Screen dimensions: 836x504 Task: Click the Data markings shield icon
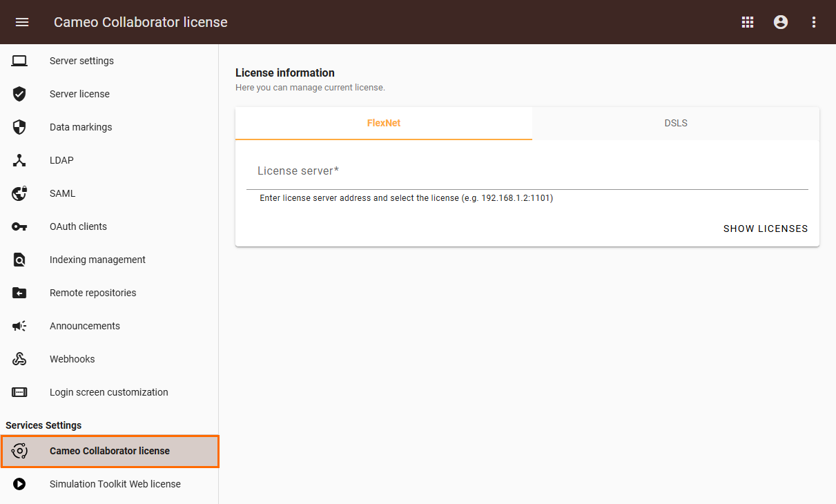click(19, 127)
